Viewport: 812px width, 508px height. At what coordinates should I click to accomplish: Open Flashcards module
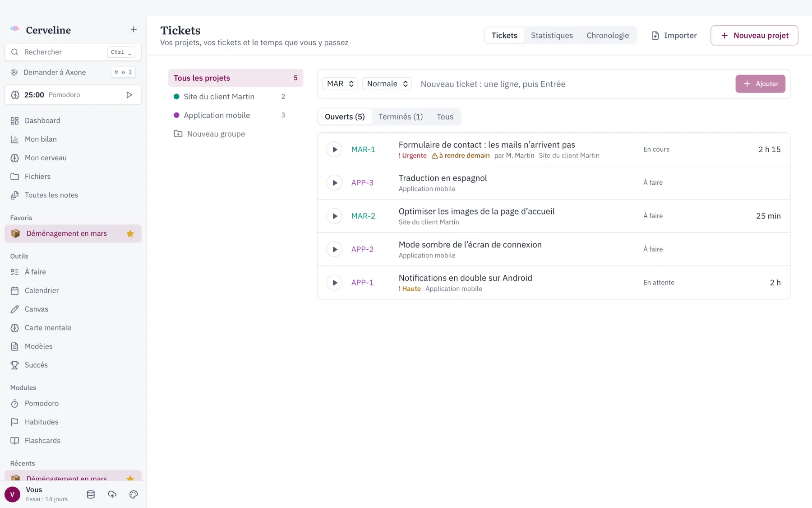click(x=73, y=441)
